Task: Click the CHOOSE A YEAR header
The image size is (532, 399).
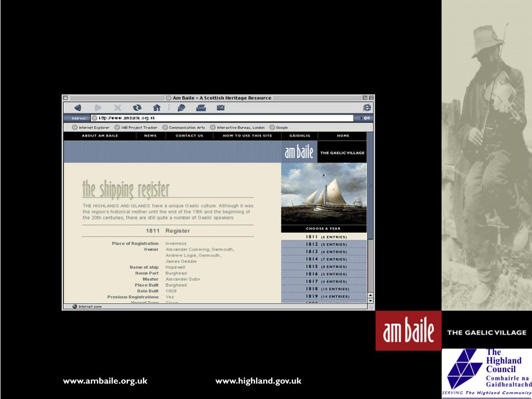Action: 323,229
